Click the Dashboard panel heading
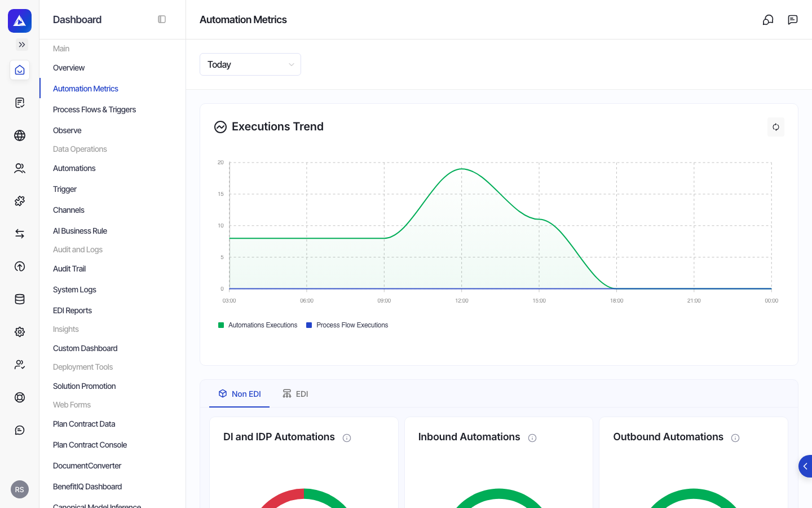The image size is (812, 508). (77, 20)
